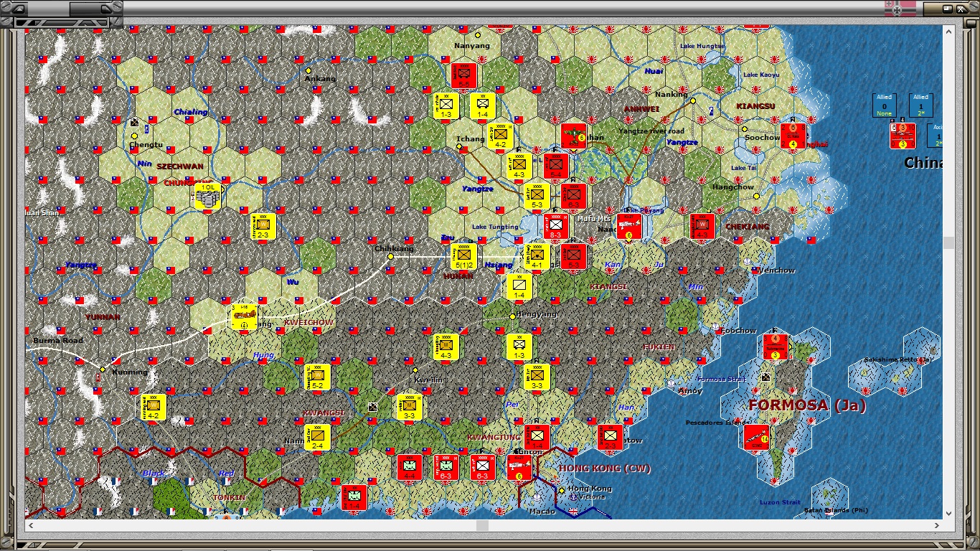This screenshot has width=980, height=551.
Task: Select the yellow 5-3 army unit
Action: tap(537, 196)
